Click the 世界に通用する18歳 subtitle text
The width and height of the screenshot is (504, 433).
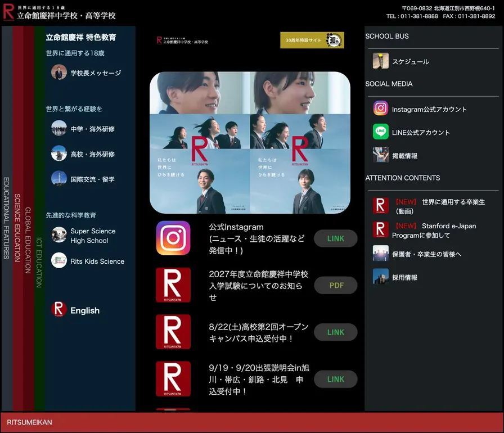[75, 53]
